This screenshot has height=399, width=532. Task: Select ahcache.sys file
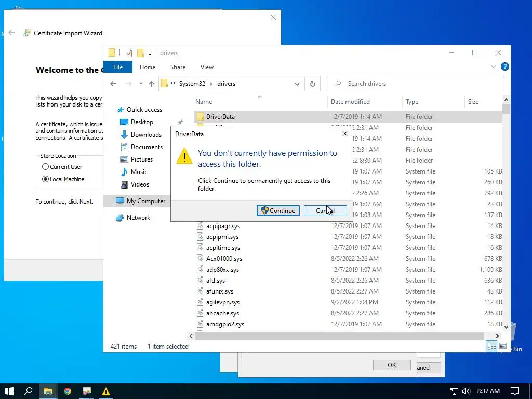click(x=222, y=313)
